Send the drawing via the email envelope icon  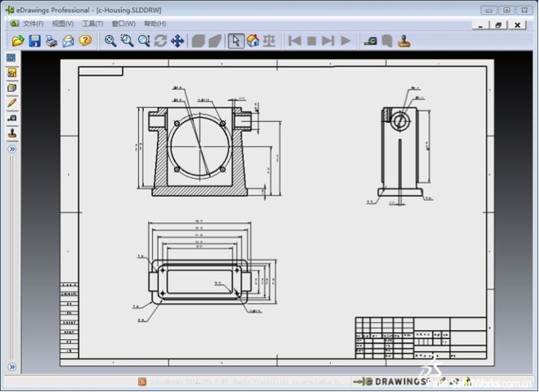[x=68, y=41]
